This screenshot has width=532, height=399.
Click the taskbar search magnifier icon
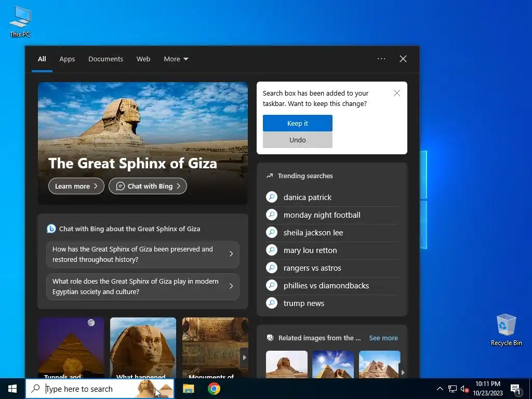coord(35,389)
